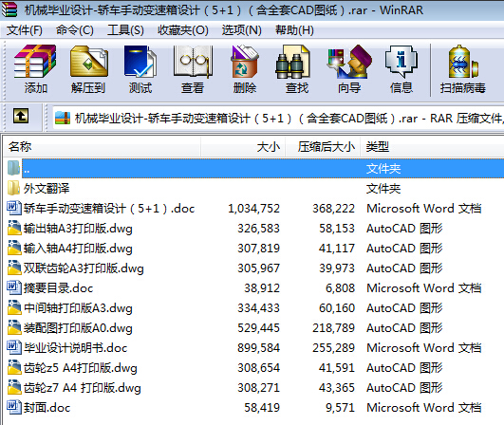Open the 帮助(H) menu
This screenshot has width=504, height=425.
click(x=294, y=30)
